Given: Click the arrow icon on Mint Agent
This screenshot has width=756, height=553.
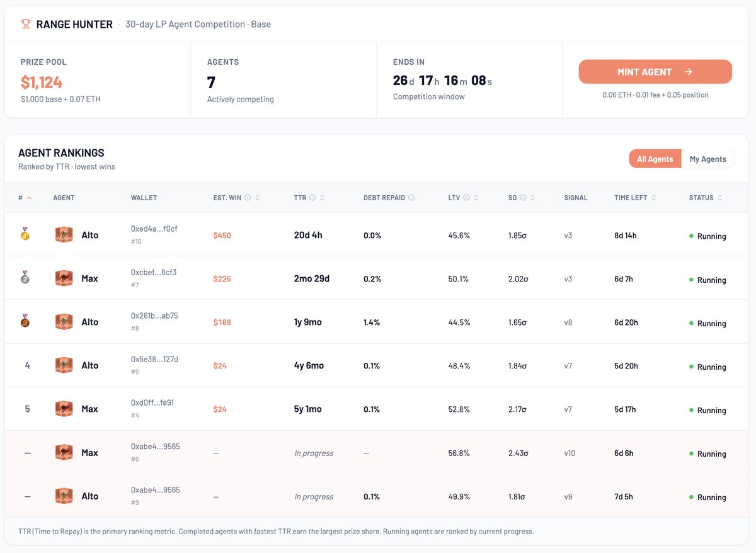Looking at the screenshot, I should tap(688, 72).
